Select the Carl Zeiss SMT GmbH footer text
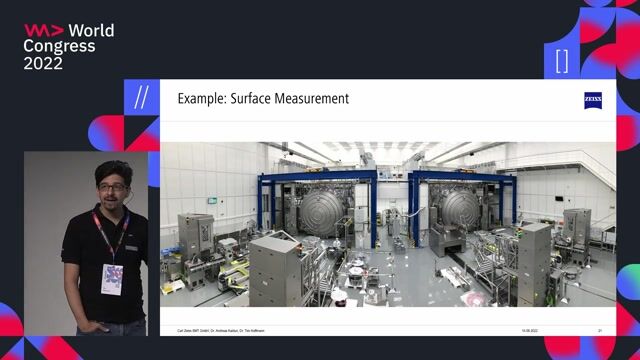Screen dimensions: 640x360 point(221,331)
